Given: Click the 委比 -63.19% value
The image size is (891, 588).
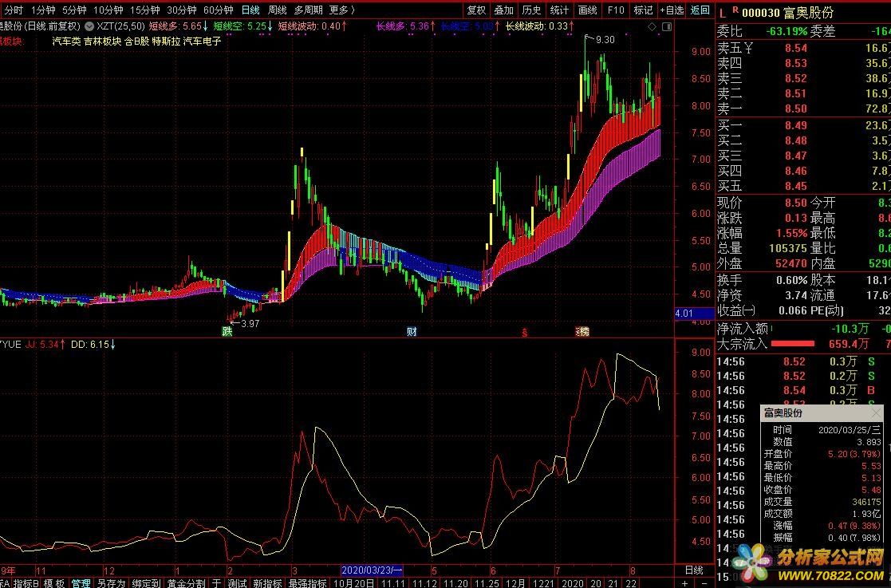Looking at the screenshot, I should (x=787, y=31).
